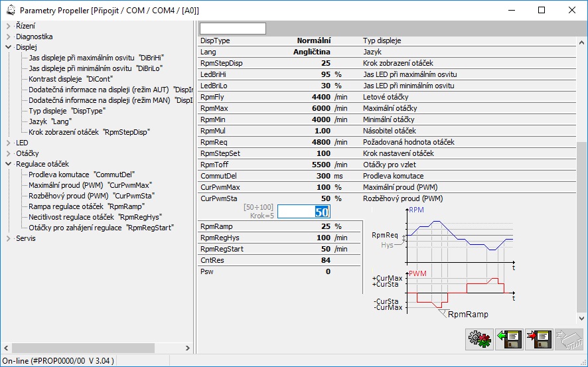The image size is (588, 367).
Task: Expand the Řízení branch arrow
Action: 8,27
